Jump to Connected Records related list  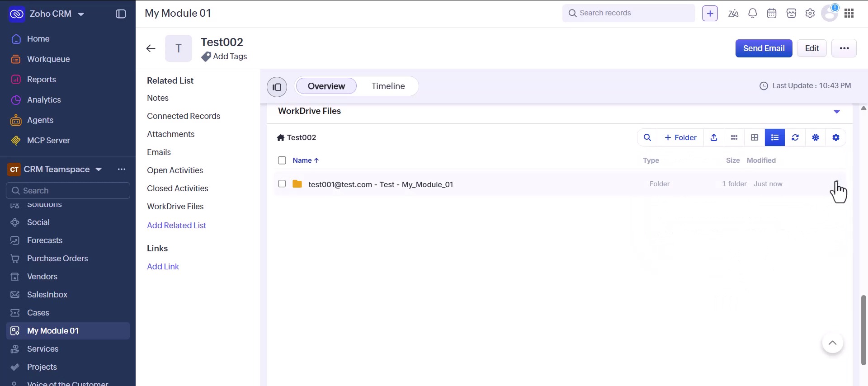[x=184, y=116]
